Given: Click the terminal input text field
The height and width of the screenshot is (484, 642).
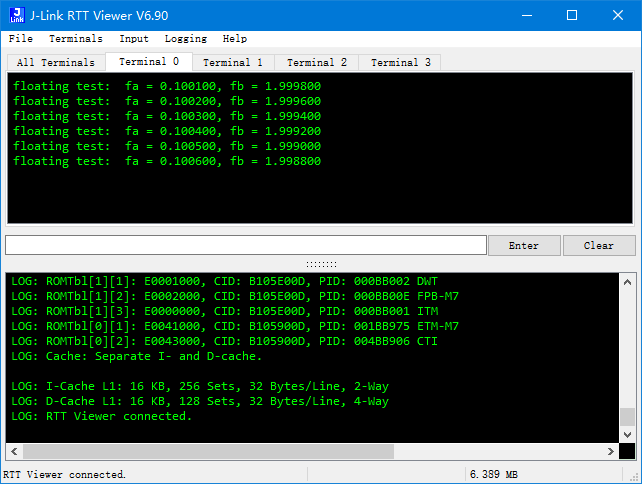Looking at the screenshot, I should tap(246, 245).
